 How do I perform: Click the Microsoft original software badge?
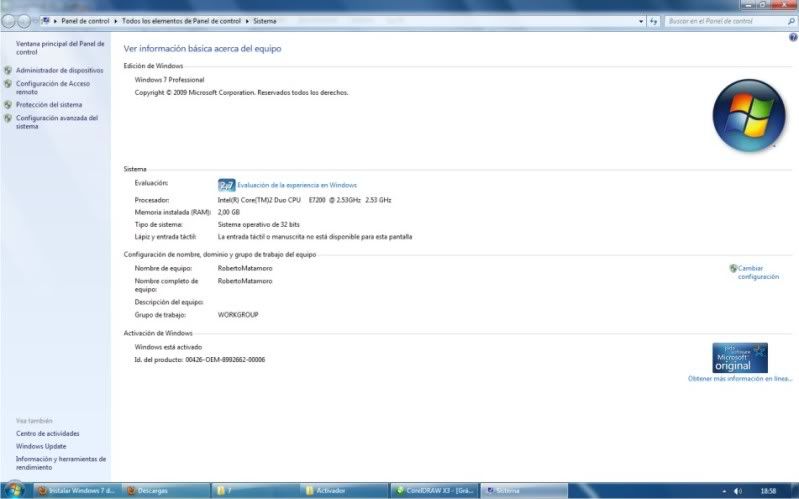click(740, 358)
